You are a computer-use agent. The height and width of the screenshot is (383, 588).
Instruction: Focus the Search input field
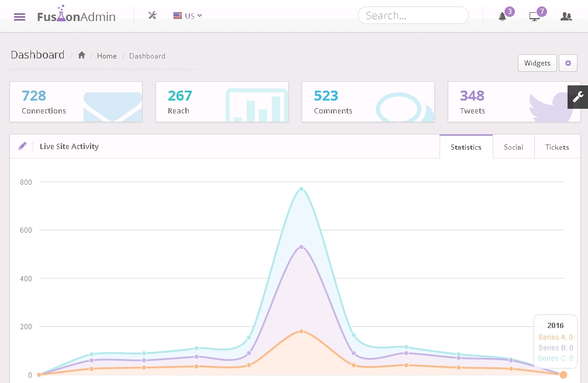pyautogui.click(x=413, y=16)
